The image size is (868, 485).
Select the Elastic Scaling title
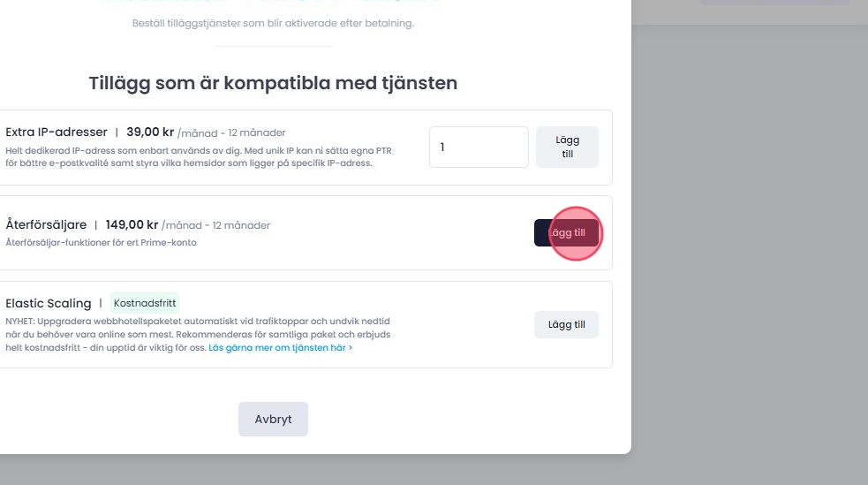pyautogui.click(x=49, y=303)
